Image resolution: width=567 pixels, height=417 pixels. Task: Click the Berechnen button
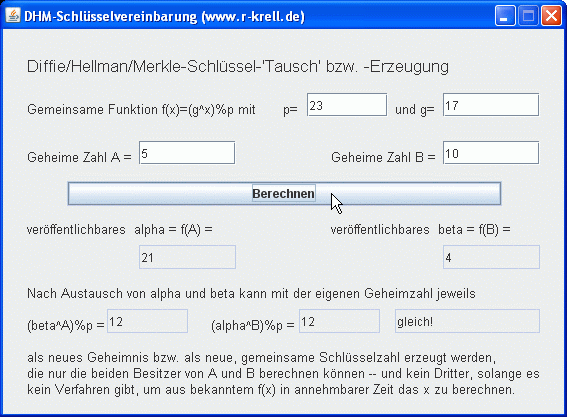(x=284, y=193)
